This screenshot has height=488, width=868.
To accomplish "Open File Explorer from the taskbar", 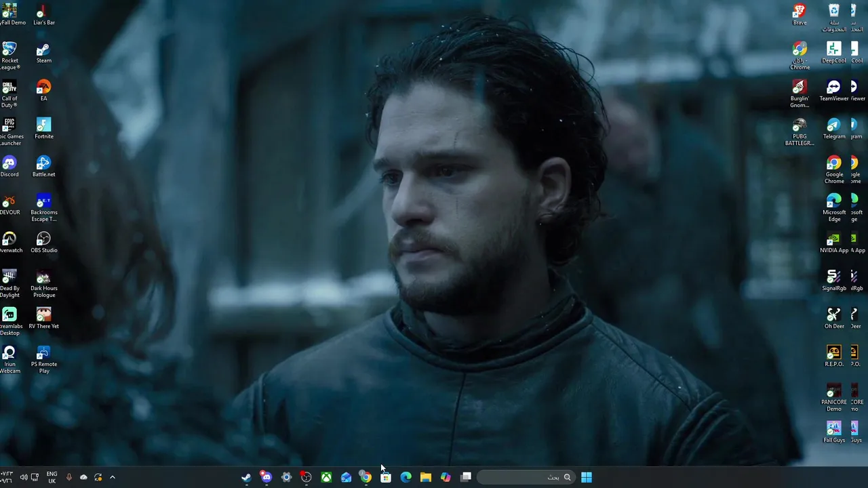I will point(426,477).
